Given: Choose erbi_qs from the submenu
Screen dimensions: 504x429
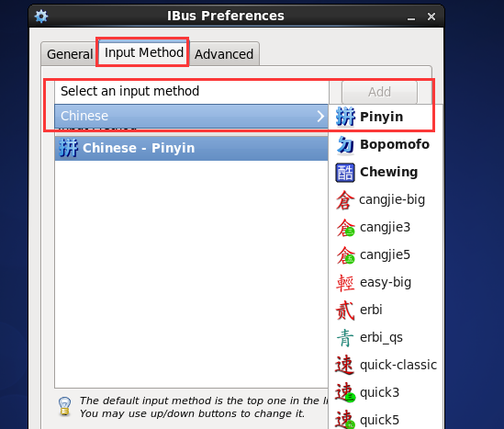Looking at the screenshot, I should pos(385,338).
